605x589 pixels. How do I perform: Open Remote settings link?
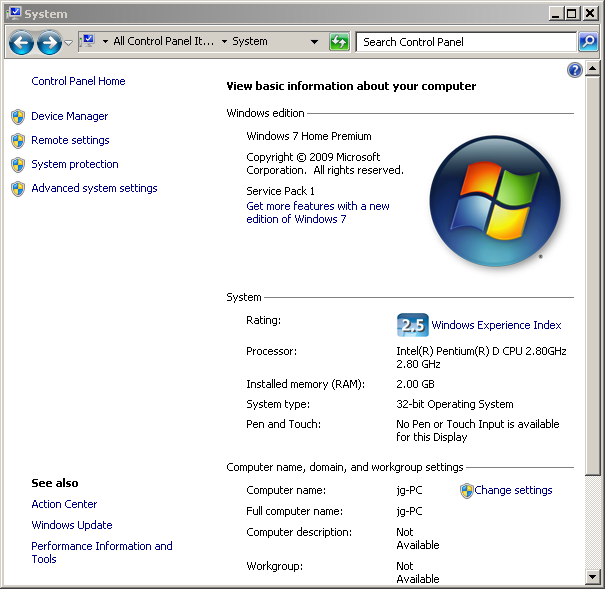pos(70,140)
